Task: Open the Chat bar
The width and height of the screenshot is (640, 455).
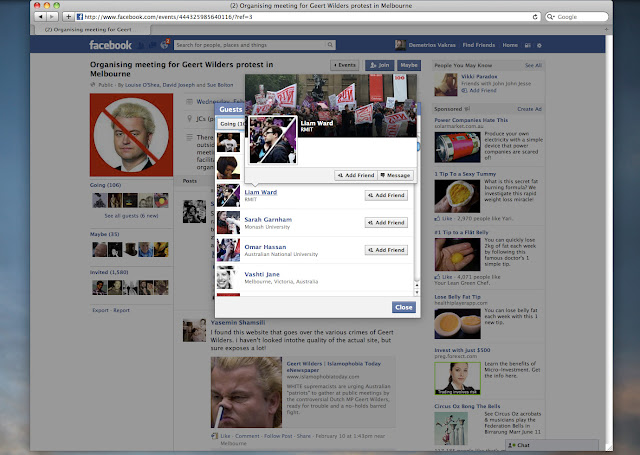Action: tap(552, 445)
